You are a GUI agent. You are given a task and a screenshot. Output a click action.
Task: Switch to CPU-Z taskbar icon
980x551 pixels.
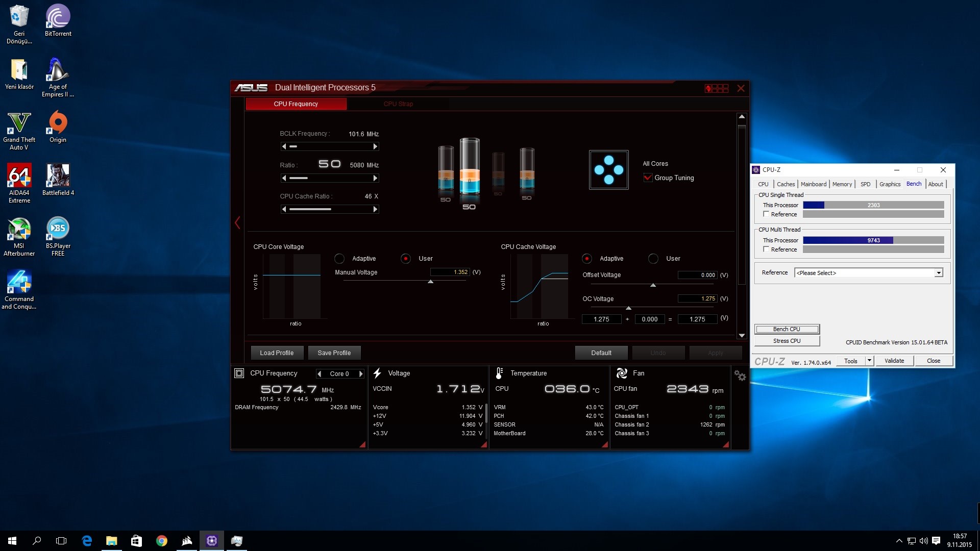point(211,541)
